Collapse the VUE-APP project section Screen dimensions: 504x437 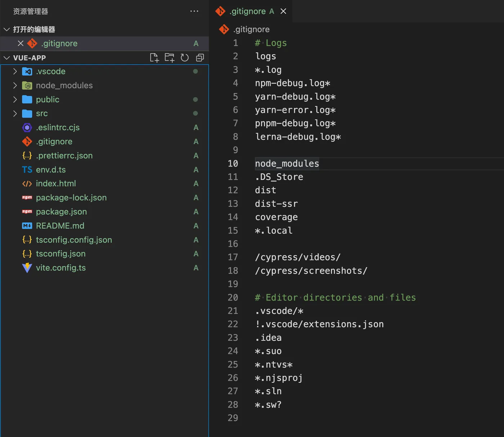click(6, 58)
